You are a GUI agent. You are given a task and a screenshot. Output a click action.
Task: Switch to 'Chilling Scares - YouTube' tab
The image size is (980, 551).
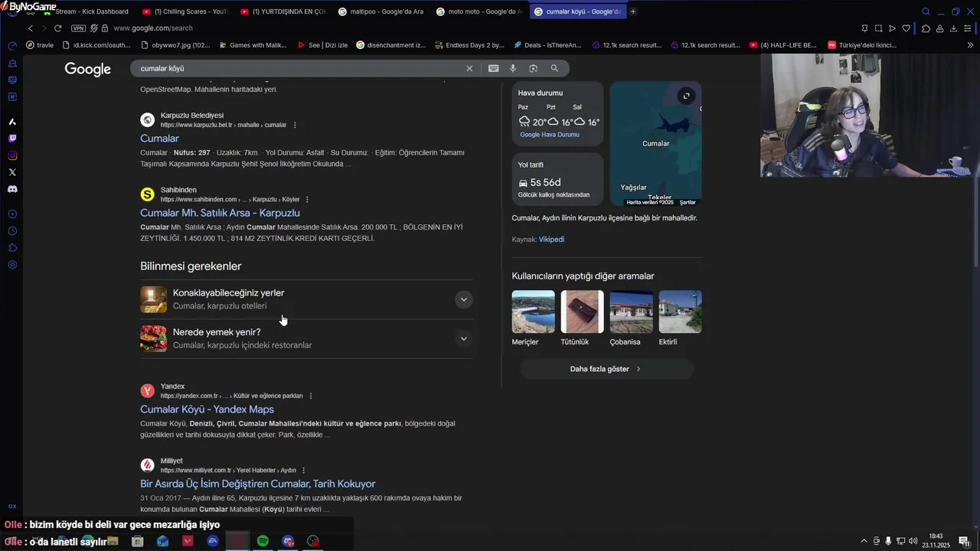pos(184,11)
